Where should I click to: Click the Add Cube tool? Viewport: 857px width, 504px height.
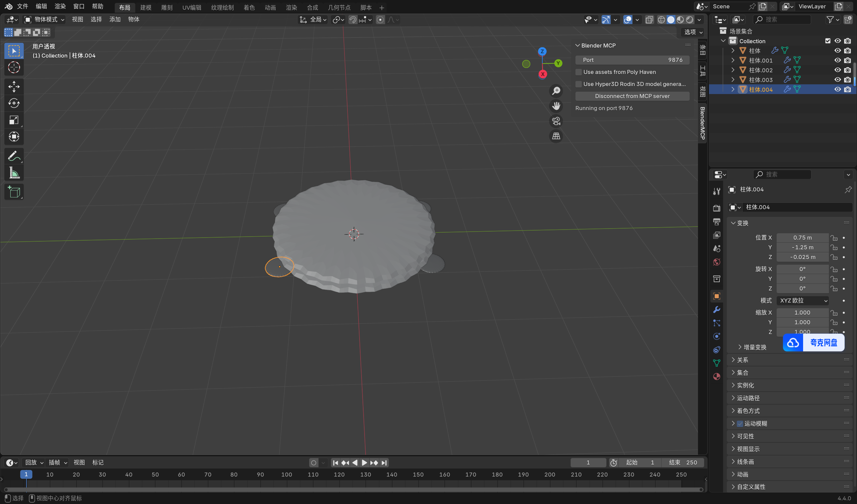point(14,192)
